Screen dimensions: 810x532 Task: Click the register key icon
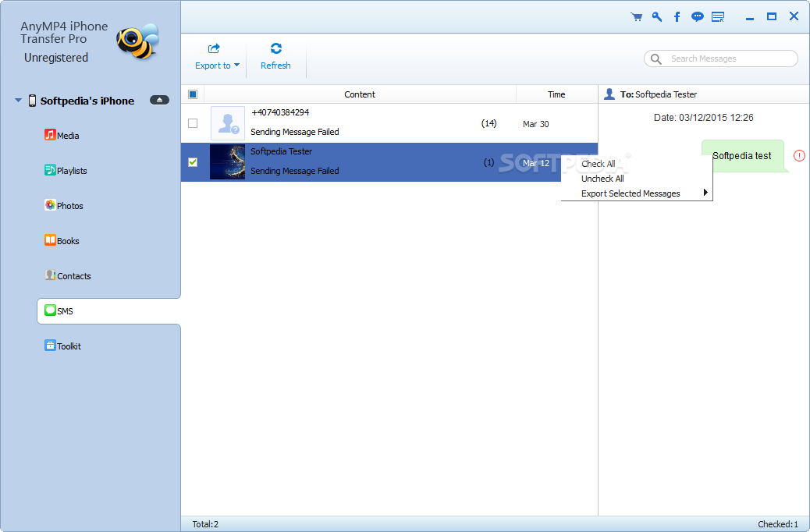pos(656,17)
